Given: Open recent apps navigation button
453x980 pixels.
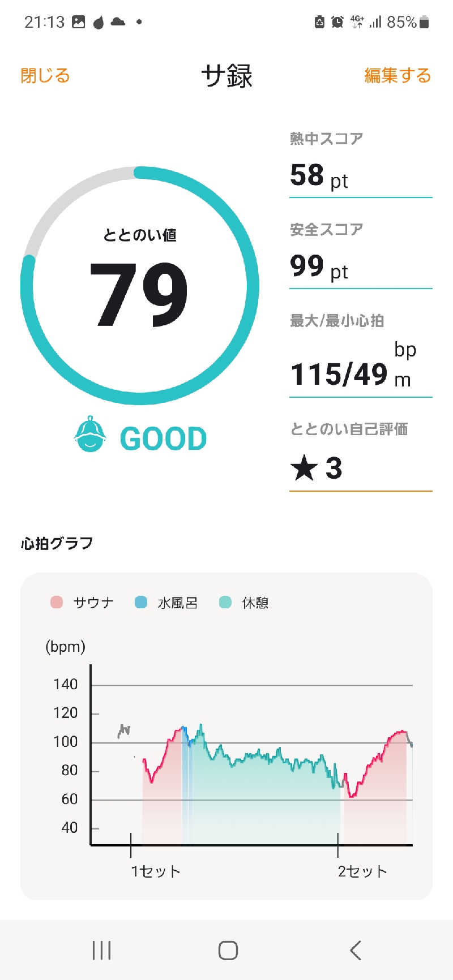Looking at the screenshot, I should [x=101, y=950].
